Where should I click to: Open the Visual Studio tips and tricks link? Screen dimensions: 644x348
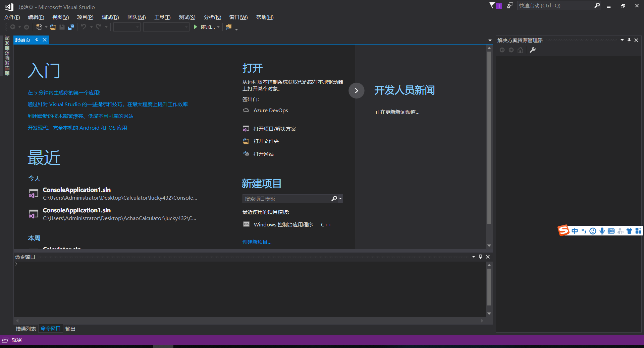(x=108, y=105)
